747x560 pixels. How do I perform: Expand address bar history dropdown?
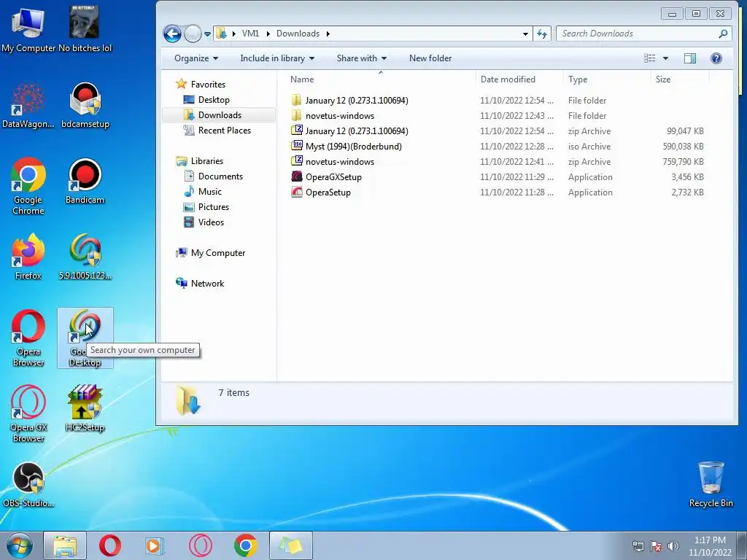point(525,34)
